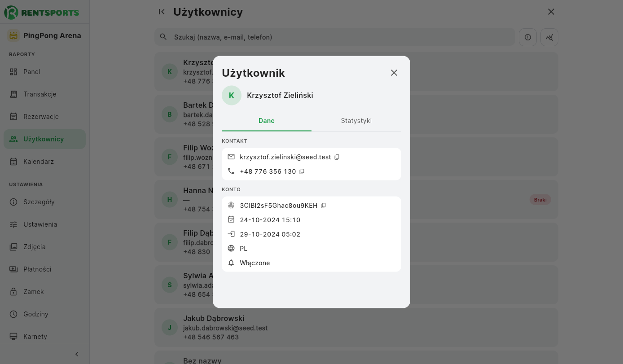Click the registration date 24-10-2024 15:10
This screenshot has width=623, height=364.
[x=270, y=220]
